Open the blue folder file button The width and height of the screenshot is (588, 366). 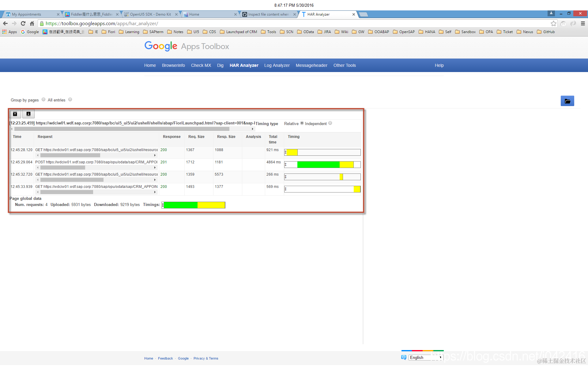pos(567,101)
